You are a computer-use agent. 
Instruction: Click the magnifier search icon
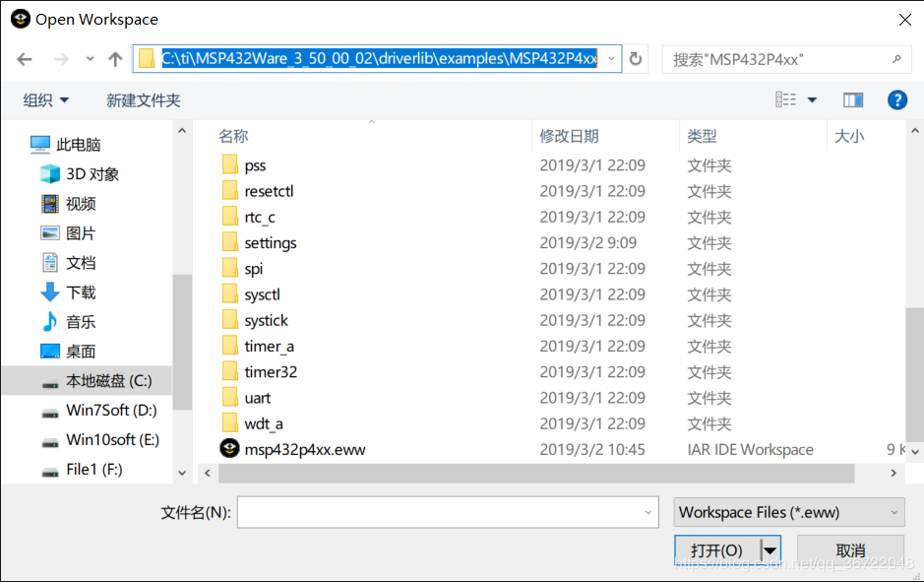click(x=896, y=59)
